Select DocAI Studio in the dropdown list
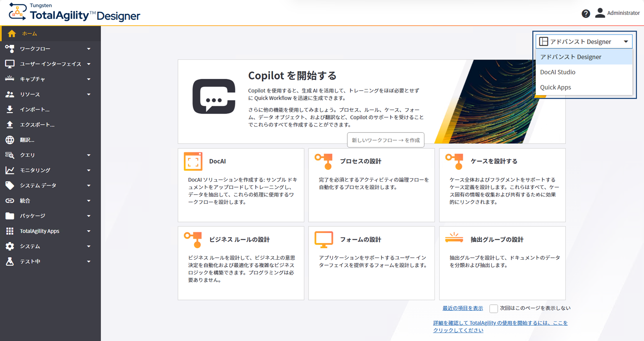The height and width of the screenshot is (341, 644). [584, 72]
